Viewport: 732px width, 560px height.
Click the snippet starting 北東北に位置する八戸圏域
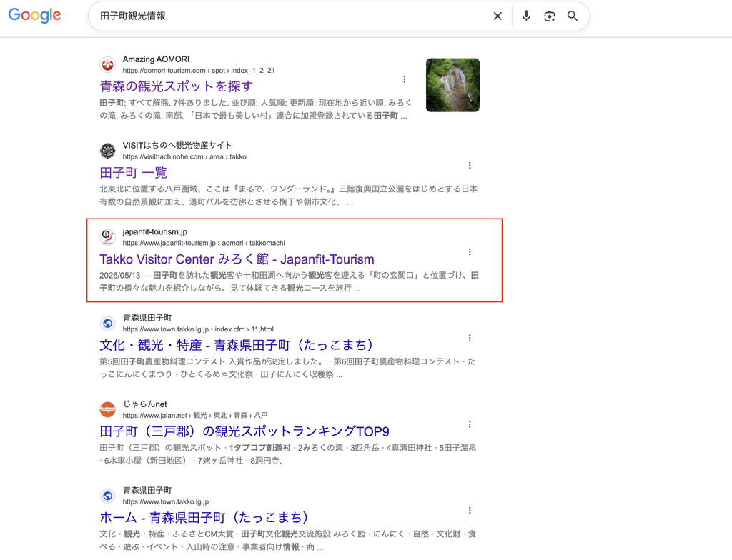click(x=289, y=196)
